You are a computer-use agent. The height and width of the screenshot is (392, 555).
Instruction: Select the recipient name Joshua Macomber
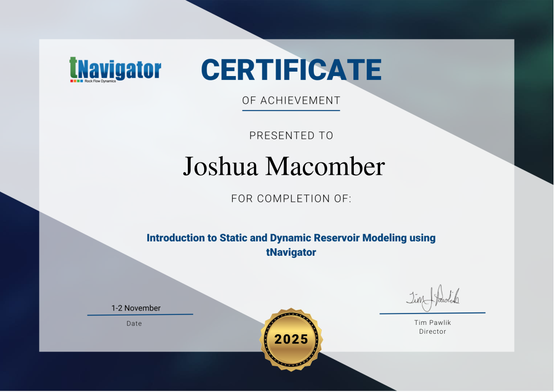284,166
